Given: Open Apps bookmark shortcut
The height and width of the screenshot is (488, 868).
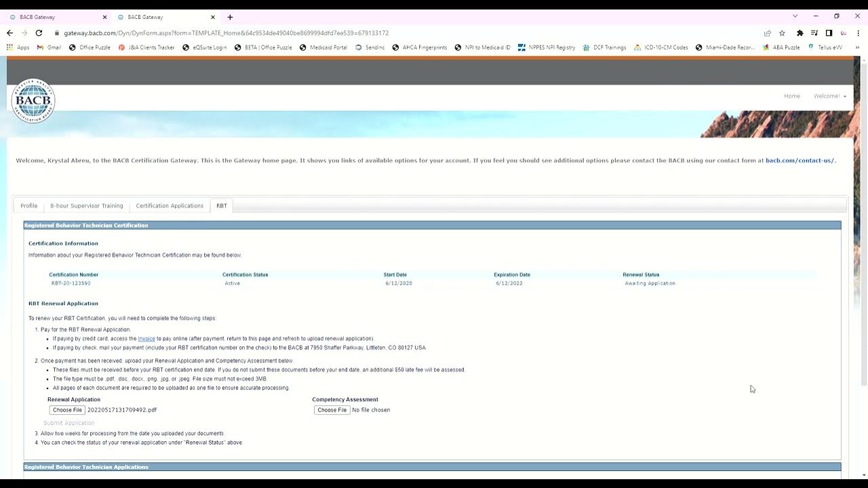Looking at the screenshot, I should (18, 47).
